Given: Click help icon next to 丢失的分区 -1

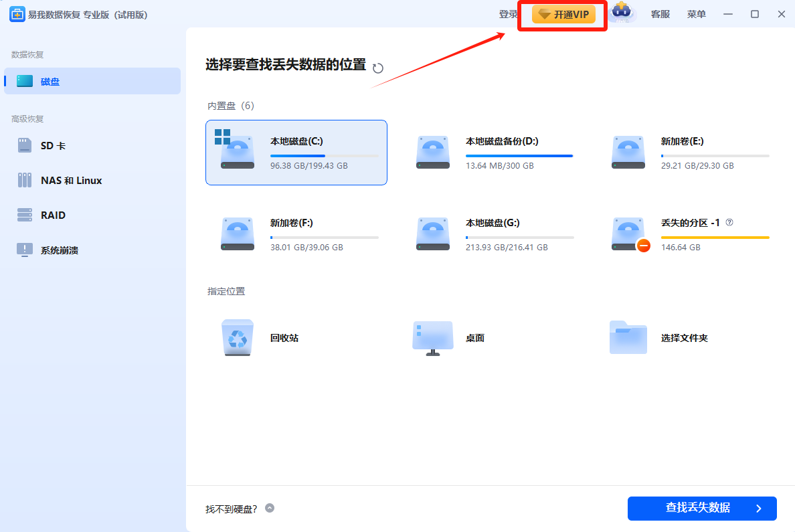Looking at the screenshot, I should 729,222.
